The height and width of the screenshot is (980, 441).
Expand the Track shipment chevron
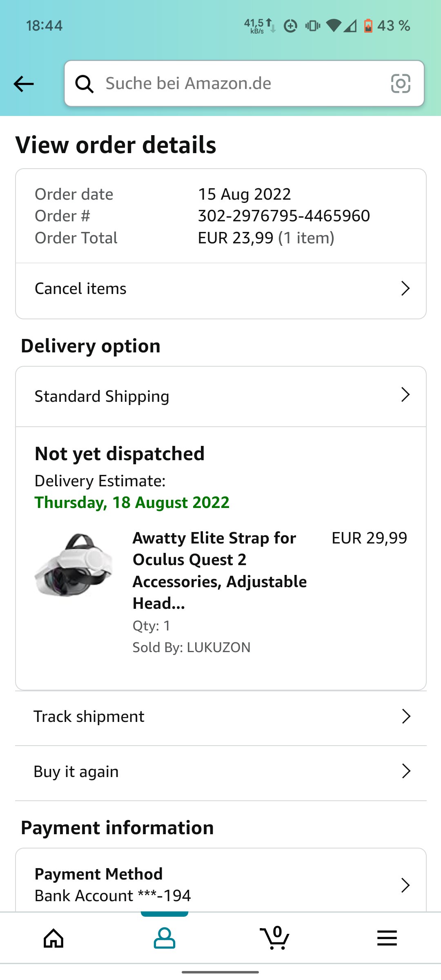pos(405,716)
